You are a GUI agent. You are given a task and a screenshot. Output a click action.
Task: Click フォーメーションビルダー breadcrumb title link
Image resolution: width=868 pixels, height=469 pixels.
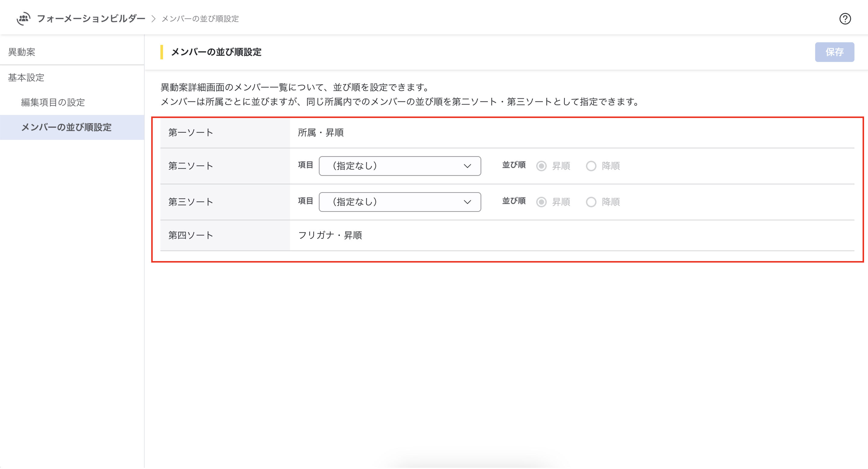click(x=91, y=18)
